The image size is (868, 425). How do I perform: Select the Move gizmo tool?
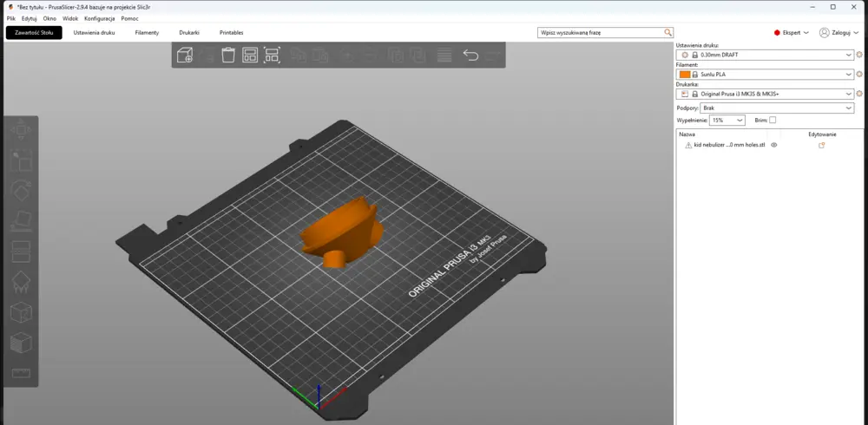[x=21, y=131]
